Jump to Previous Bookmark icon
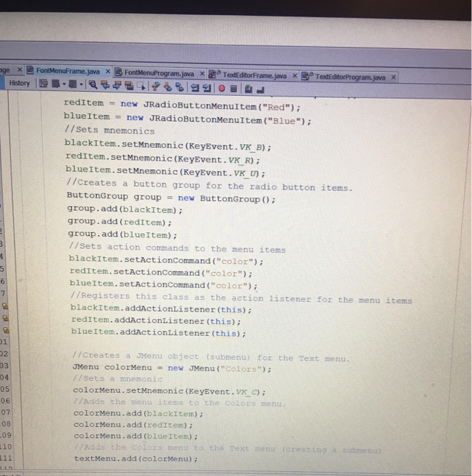The height and width of the screenshot is (476, 472). 156,87
